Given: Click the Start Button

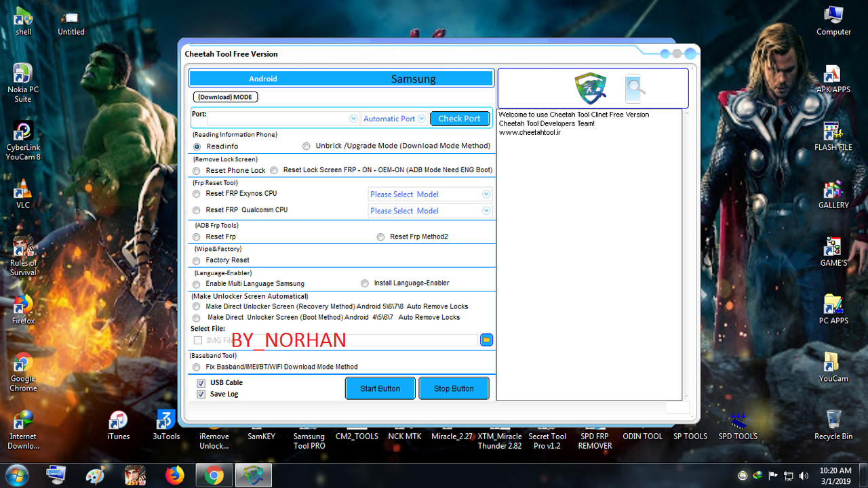Looking at the screenshot, I should pos(380,388).
